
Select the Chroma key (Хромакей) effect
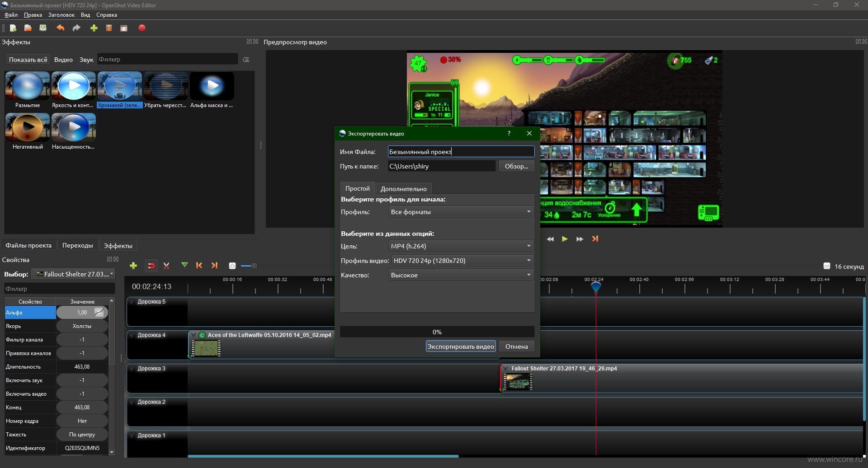coord(120,90)
